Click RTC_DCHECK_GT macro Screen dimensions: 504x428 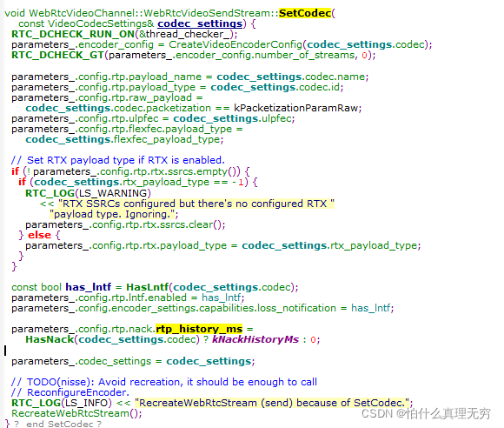click(x=57, y=55)
